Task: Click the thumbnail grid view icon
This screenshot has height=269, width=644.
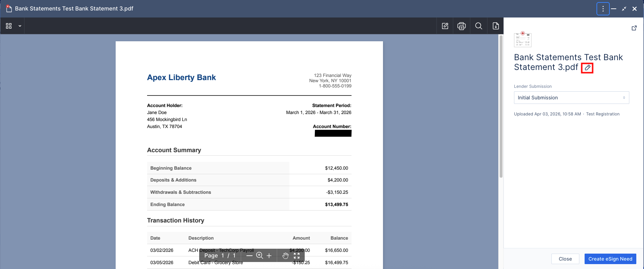Action: (x=9, y=26)
